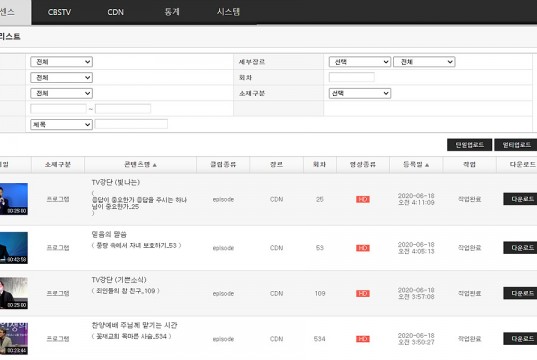
Task: Click the 클립종류 column header
Action: tap(223, 164)
